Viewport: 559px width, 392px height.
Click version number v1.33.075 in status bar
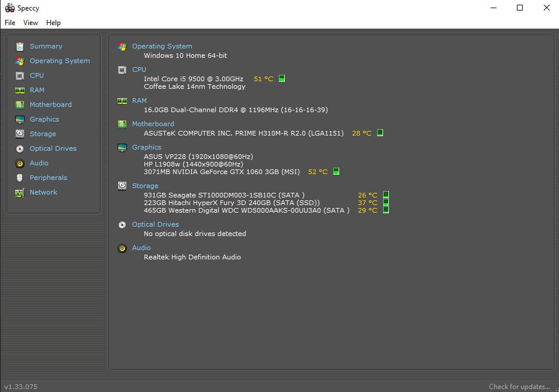coord(20,387)
